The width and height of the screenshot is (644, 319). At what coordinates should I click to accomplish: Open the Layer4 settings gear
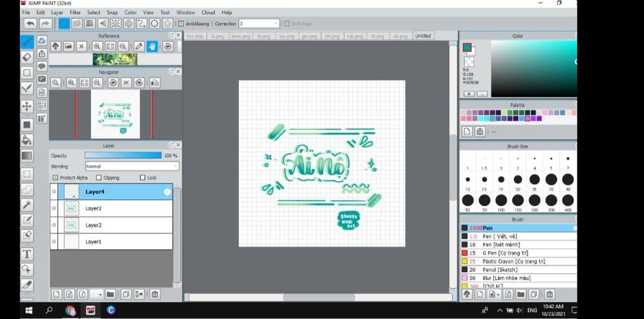pos(167,192)
